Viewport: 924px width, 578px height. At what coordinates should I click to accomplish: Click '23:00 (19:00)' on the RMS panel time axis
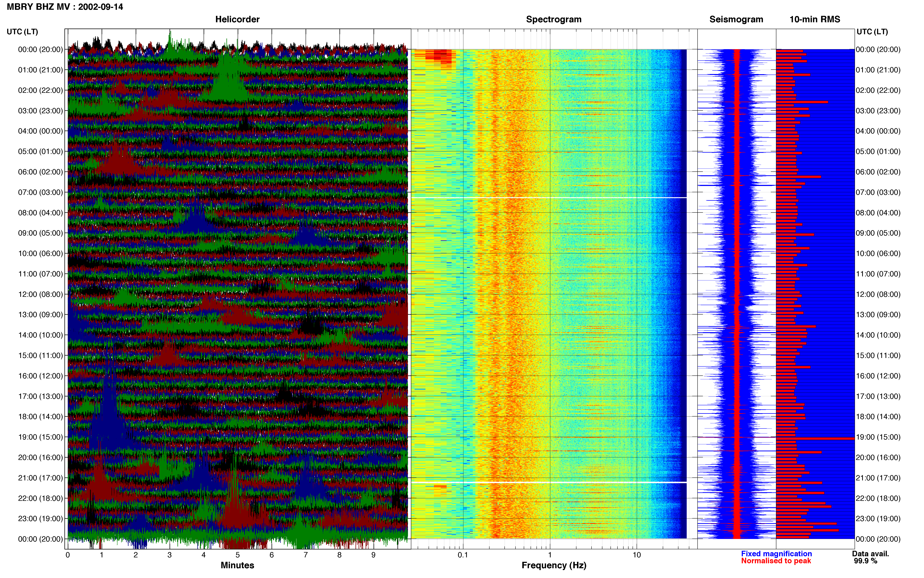point(878,519)
